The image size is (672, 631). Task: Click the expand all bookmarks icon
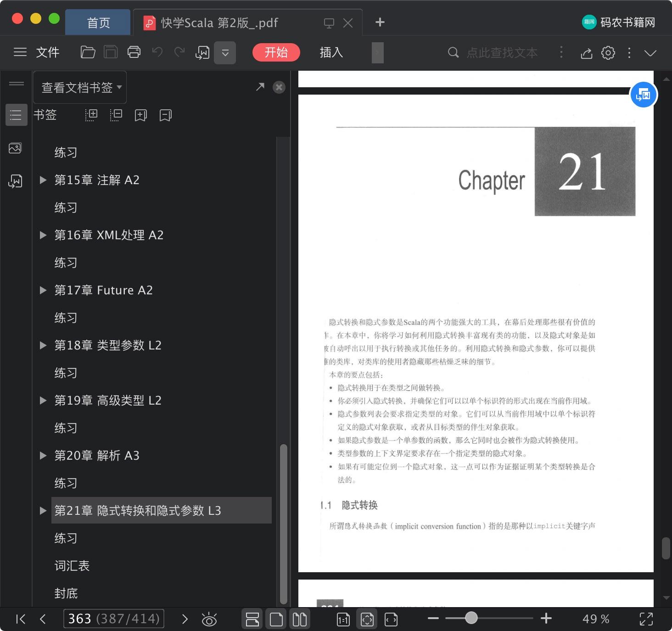click(x=91, y=115)
